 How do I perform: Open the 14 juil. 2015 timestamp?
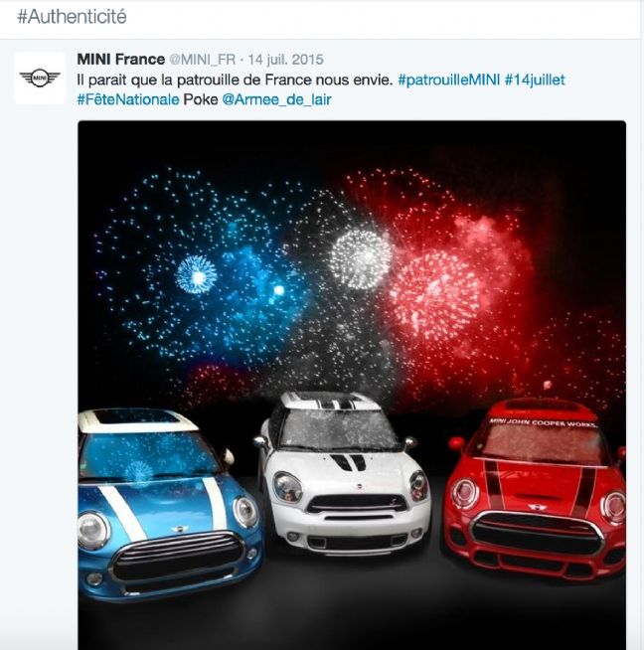(x=285, y=60)
